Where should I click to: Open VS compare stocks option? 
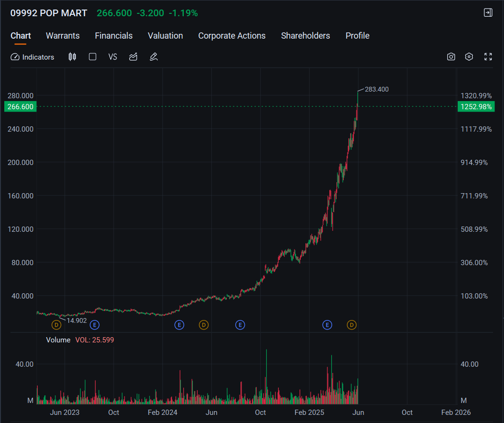coord(113,57)
